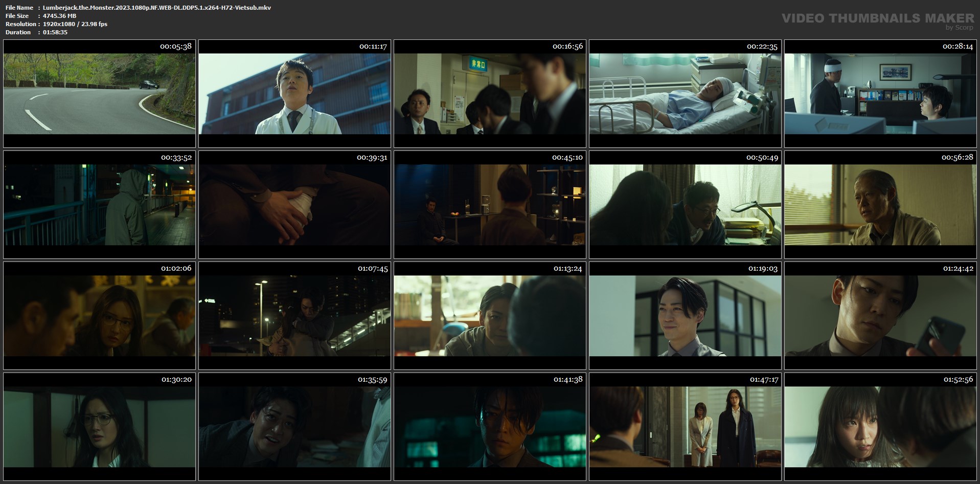980x484 pixels.
Task: Select the smiling man thumbnail at 01:19:03
Action: point(685,316)
